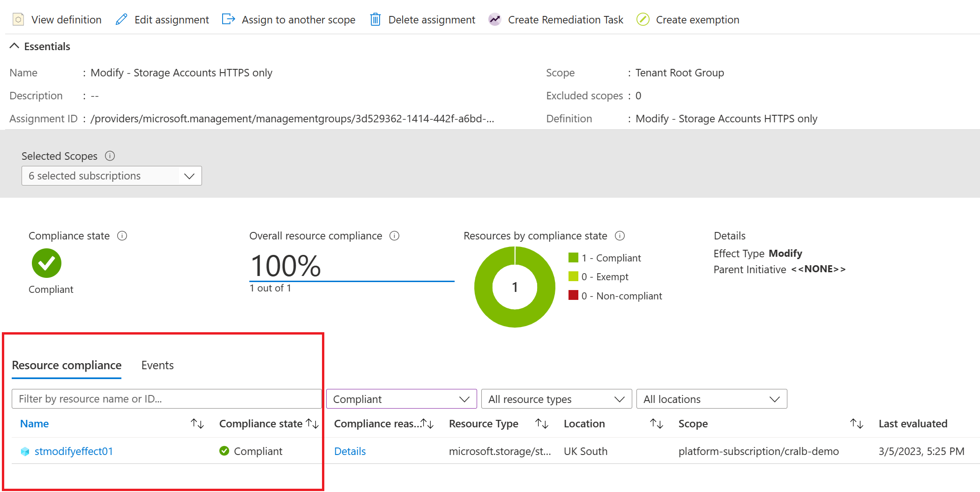Open the 6 selected subscriptions dropdown
The height and width of the screenshot is (492, 980).
112,176
